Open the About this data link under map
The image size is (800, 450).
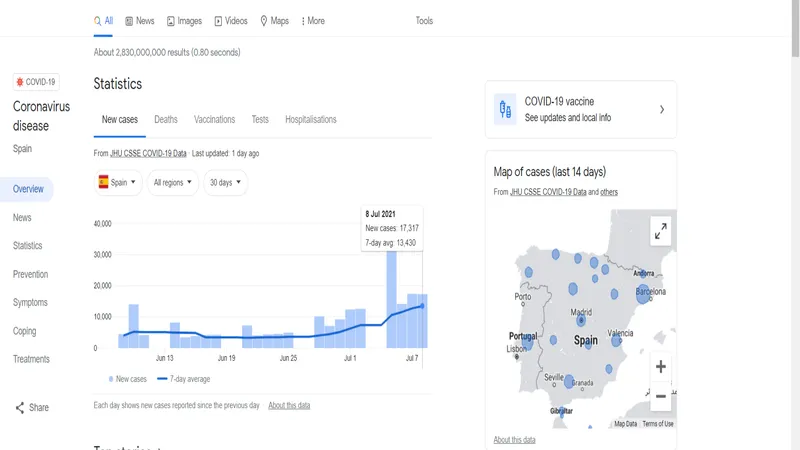point(514,439)
